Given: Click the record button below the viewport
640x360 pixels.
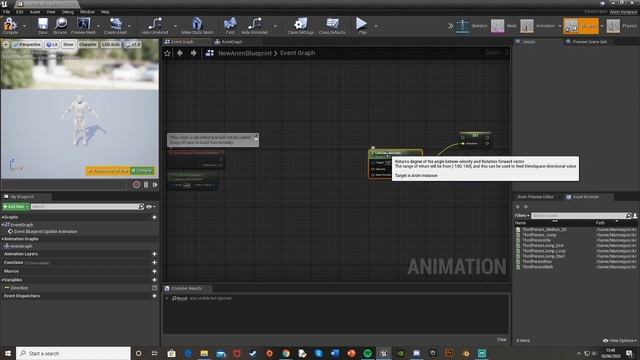Looking at the screenshot, I should click(x=136, y=185).
